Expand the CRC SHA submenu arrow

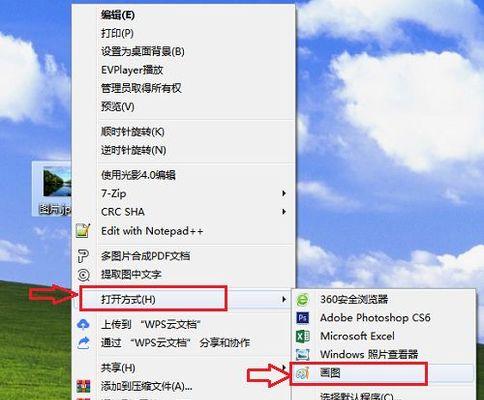pos(284,212)
